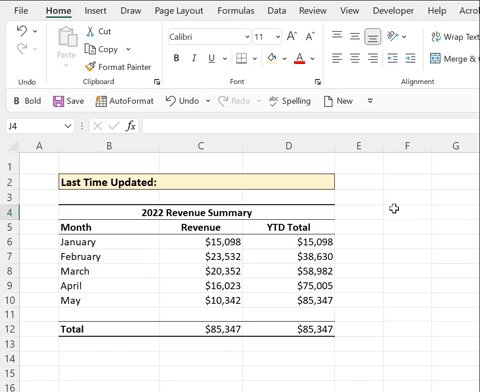Click Bold in Quick Access Toolbar
Screen dimensions: 480x392
coord(27,101)
